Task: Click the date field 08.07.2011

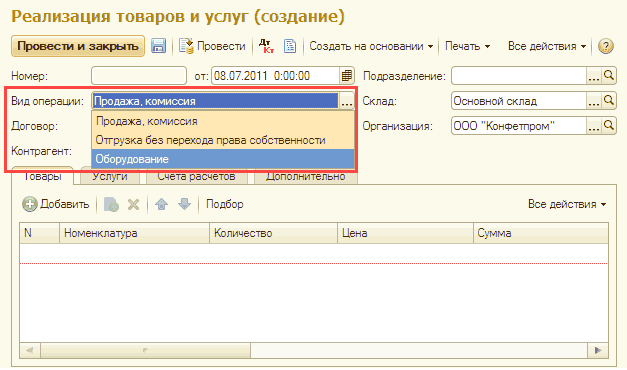Action: coord(276,76)
